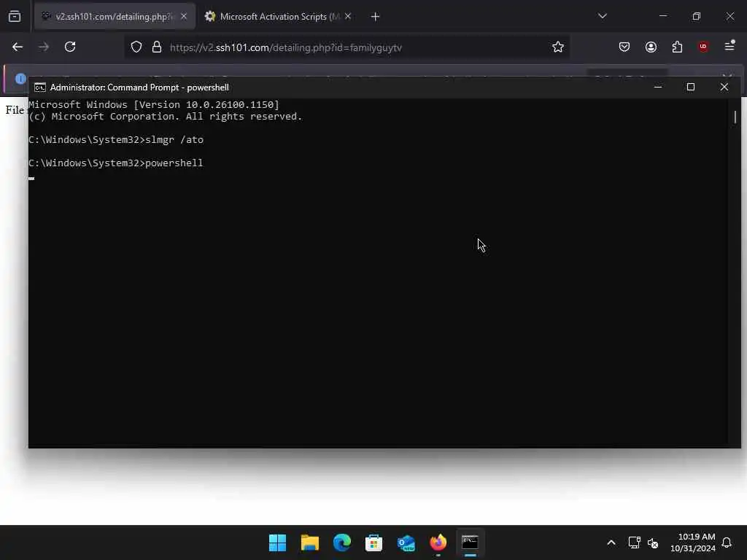747x560 pixels.
Task: Launch Microsoft Edge from the taskbar
Action: [341, 542]
